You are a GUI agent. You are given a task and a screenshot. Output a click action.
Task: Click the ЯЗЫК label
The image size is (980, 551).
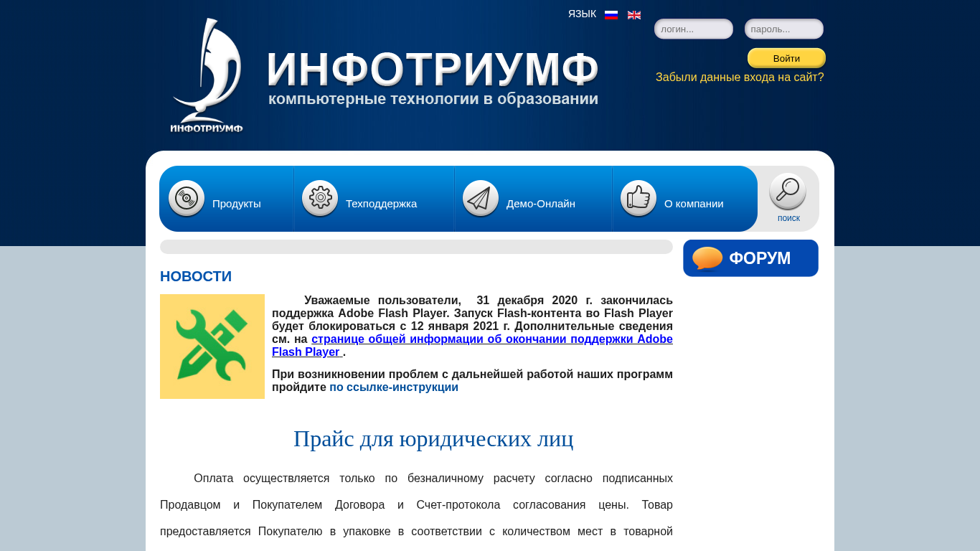582,14
